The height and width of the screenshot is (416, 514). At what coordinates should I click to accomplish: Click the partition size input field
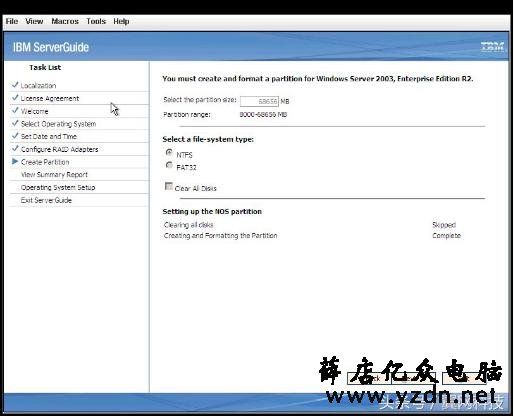click(x=259, y=101)
